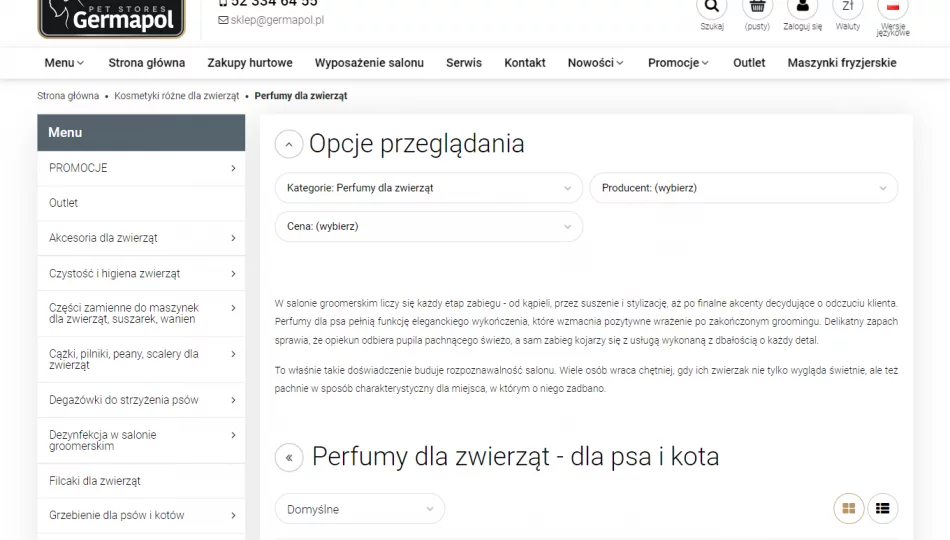Image resolution: width=950 pixels, height=540 pixels.
Task: Open Maszynki fryzjerskie menu item
Action: coord(842,63)
